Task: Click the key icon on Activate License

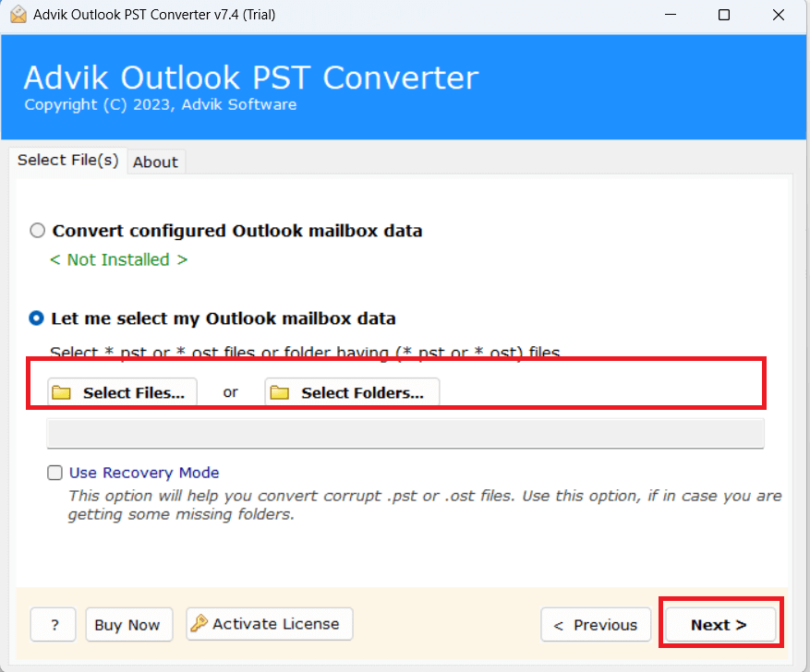Action: coord(199,623)
